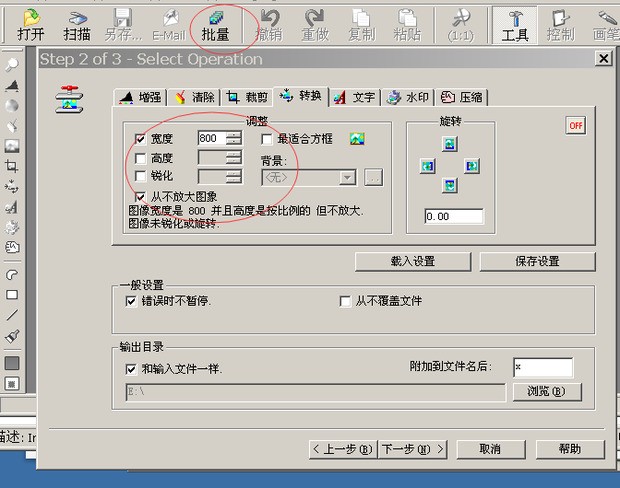Switch to the 文字 (Text) tab
The image size is (620, 488).
click(x=355, y=97)
